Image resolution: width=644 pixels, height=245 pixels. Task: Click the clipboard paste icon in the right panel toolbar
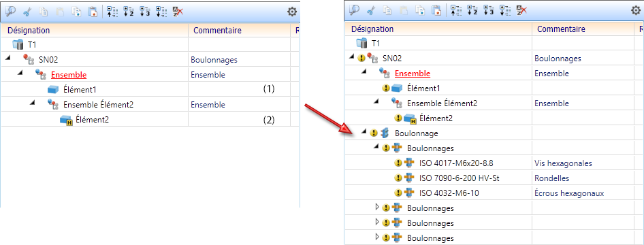click(403, 10)
